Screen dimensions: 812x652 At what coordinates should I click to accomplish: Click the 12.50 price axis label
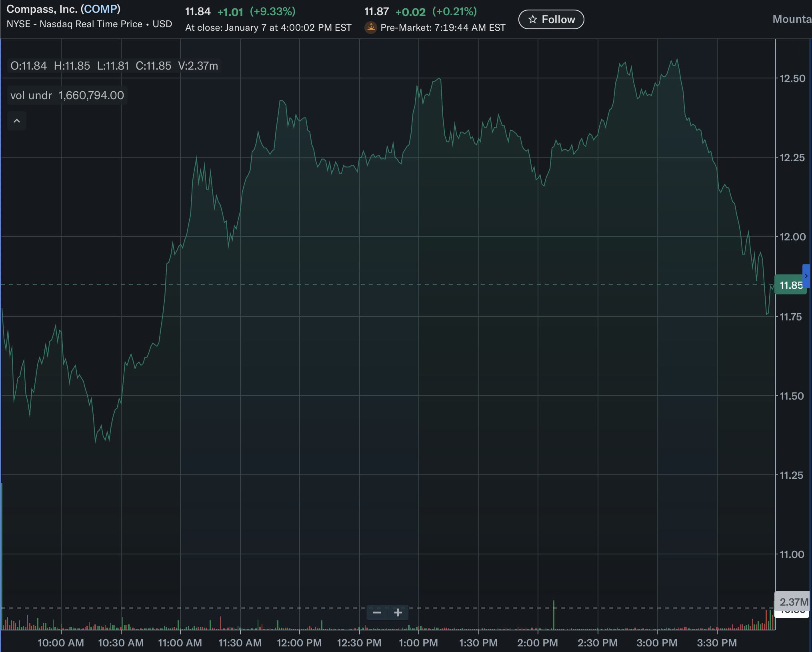coord(792,78)
